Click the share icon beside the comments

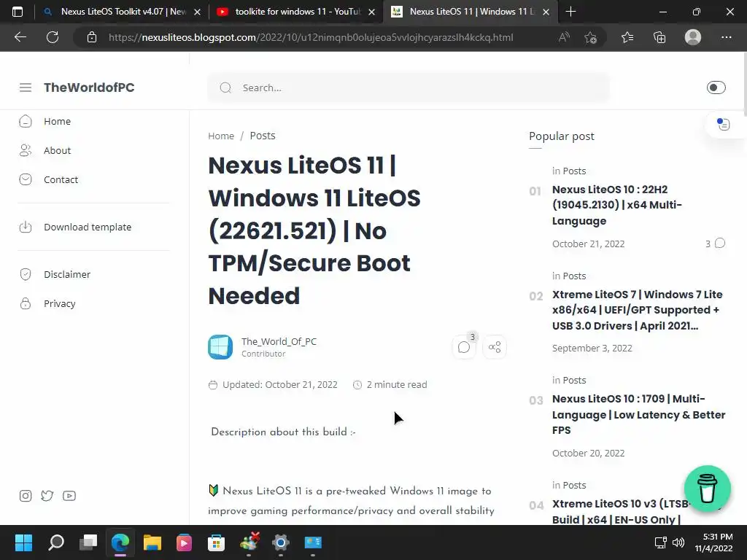click(x=495, y=347)
